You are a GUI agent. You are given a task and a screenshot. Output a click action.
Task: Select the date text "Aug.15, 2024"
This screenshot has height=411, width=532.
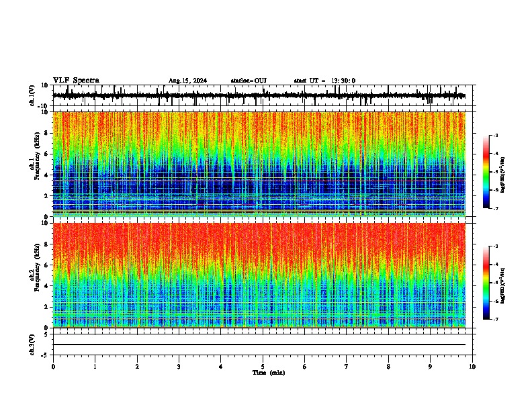(187, 81)
